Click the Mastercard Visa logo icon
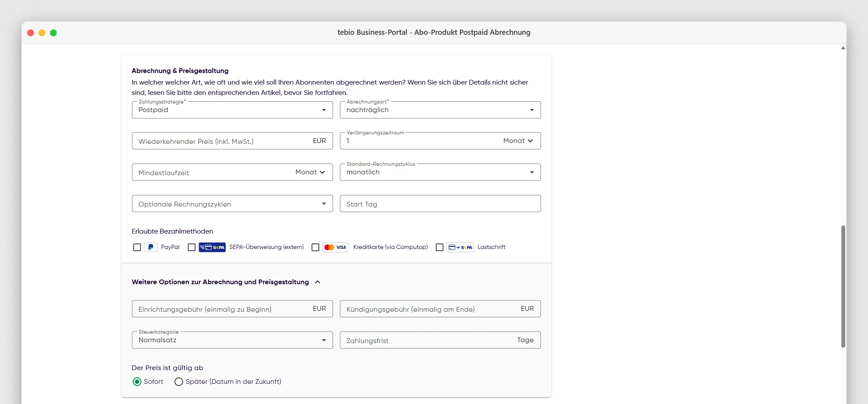 (335, 247)
